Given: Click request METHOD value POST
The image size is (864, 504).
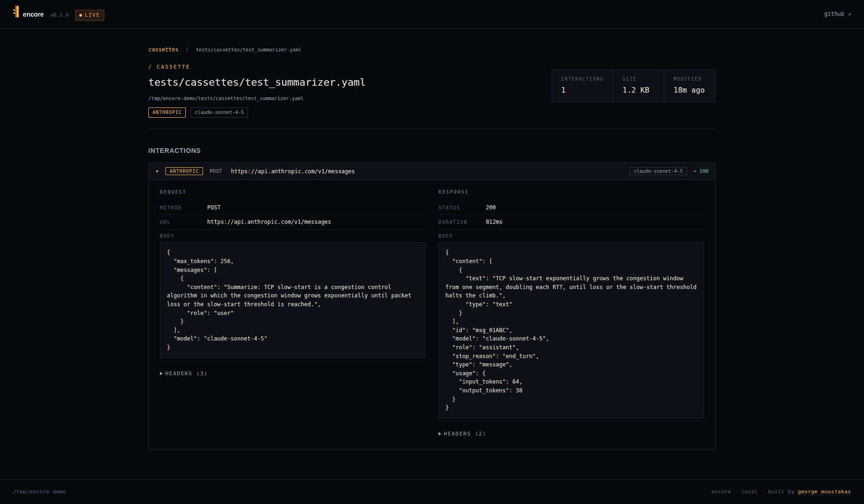Looking at the screenshot, I should 214,208.
